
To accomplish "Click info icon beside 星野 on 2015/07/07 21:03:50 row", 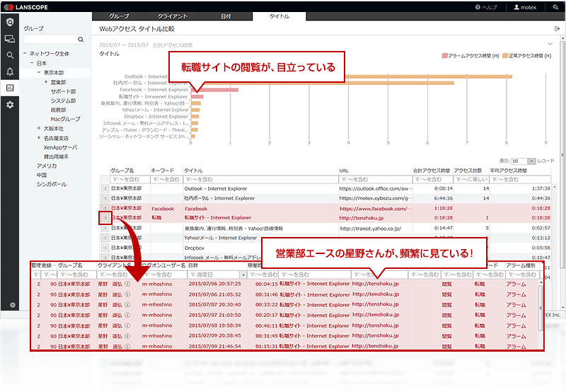I will 127,315.
